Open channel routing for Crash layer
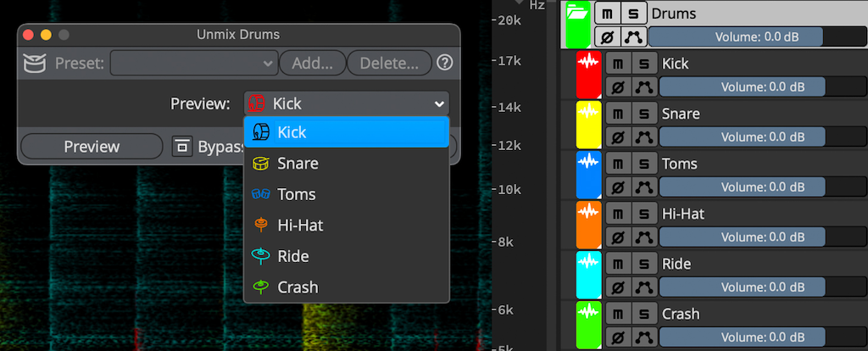 pos(644,337)
